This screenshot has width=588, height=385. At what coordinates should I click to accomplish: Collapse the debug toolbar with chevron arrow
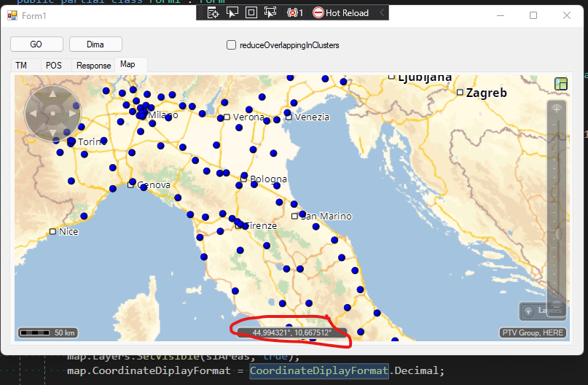pos(382,12)
